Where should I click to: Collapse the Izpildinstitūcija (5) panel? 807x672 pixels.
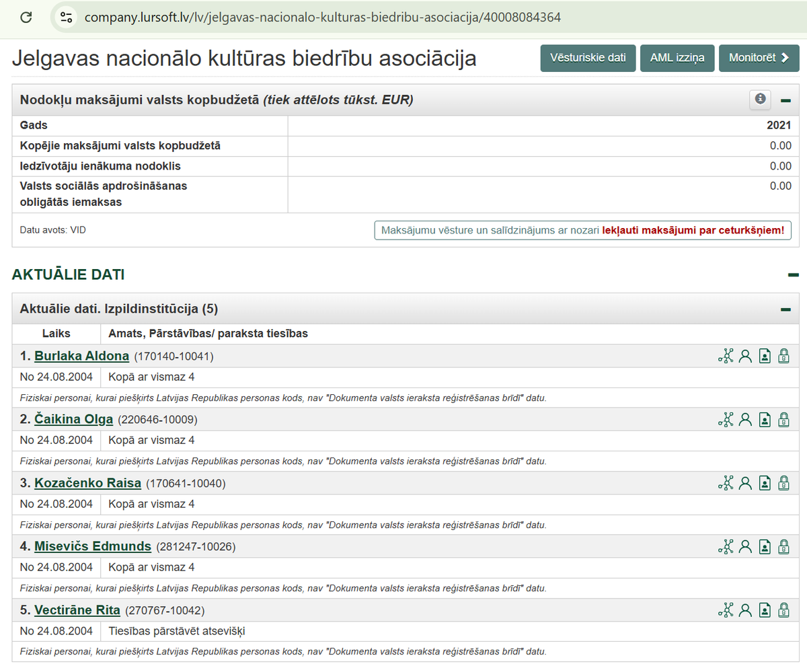click(785, 309)
